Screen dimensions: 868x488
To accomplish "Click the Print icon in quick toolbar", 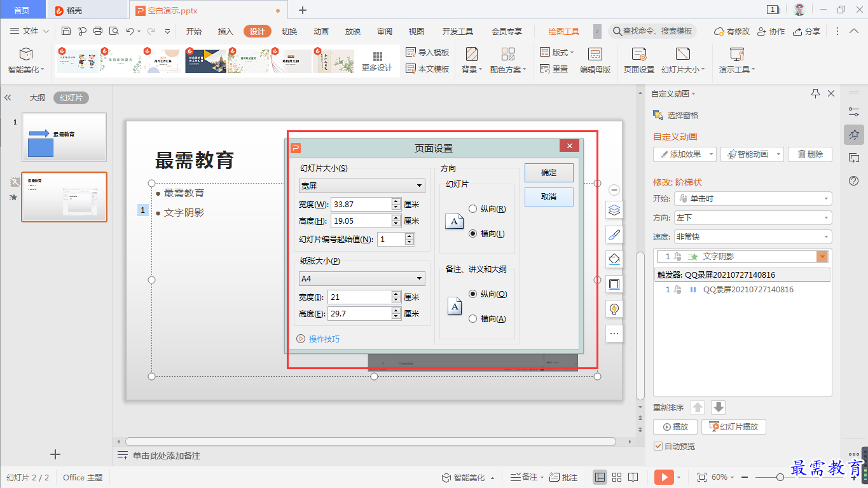I will point(98,31).
